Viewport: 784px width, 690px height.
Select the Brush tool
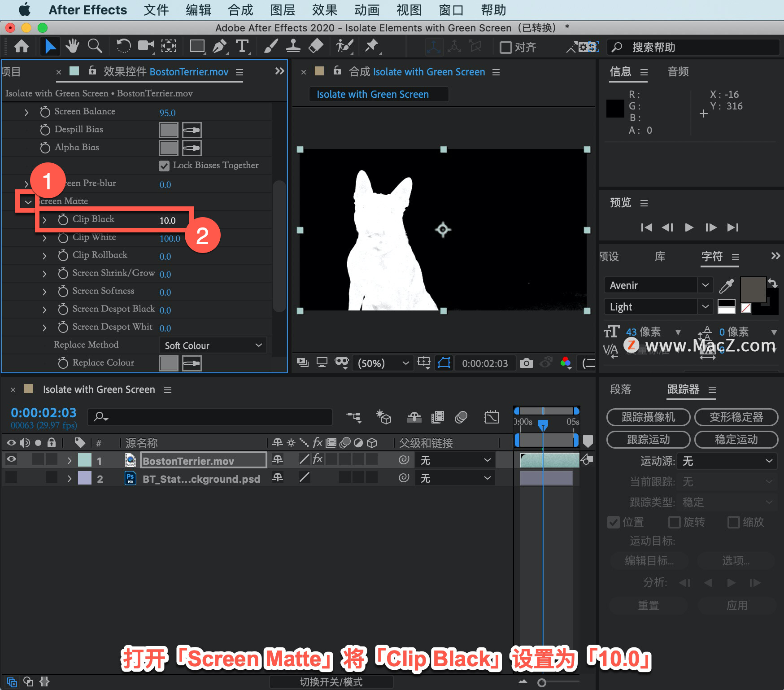pyautogui.click(x=270, y=46)
